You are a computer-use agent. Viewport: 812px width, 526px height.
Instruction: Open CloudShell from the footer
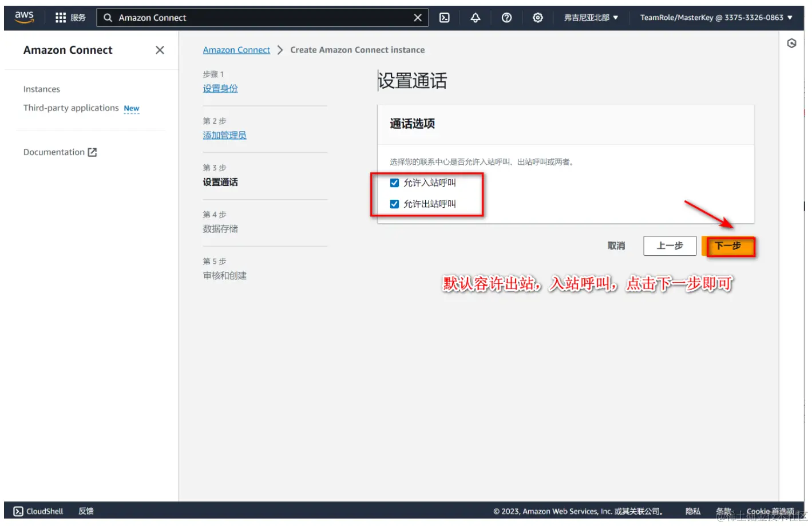tap(38, 511)
